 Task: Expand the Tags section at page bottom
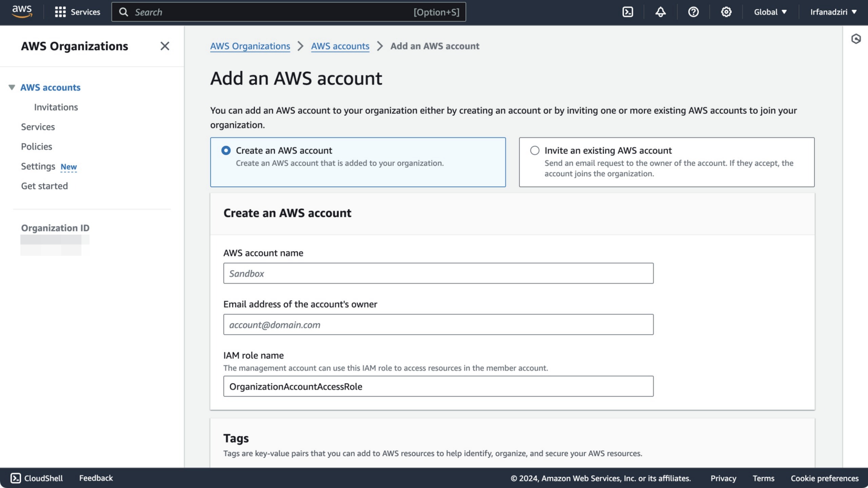[236, 438]
